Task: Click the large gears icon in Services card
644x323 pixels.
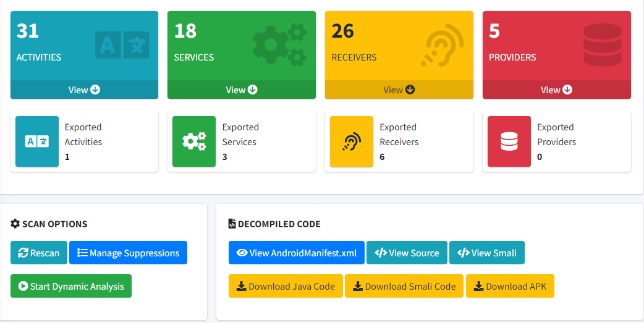Action: [x=280, y=44]
